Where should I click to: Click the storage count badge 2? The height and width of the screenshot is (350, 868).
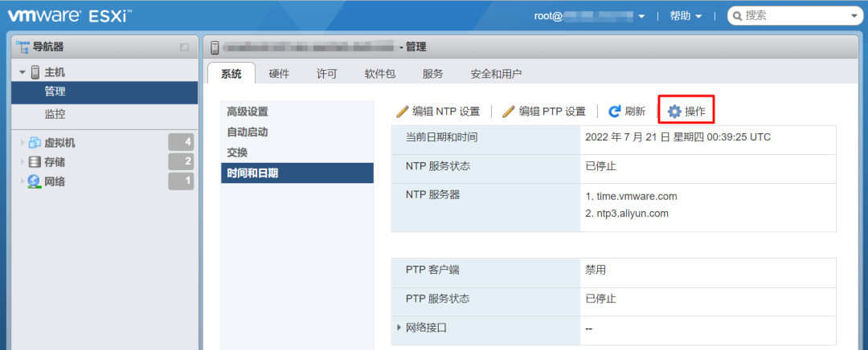181,161
